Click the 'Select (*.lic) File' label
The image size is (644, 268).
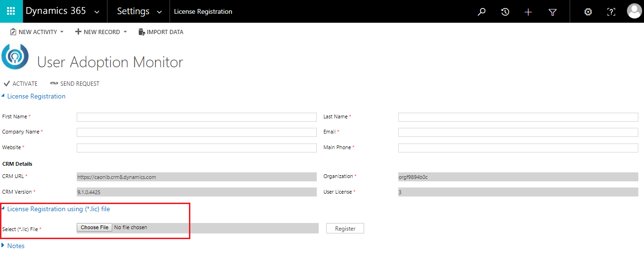(x=20, y=229)
